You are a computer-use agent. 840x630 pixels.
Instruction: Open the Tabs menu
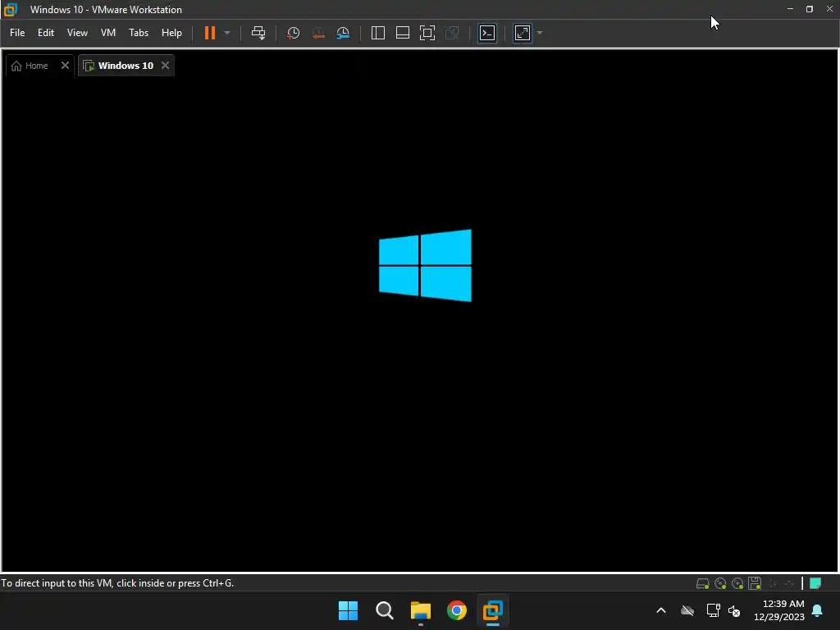[x=139, y=33]
